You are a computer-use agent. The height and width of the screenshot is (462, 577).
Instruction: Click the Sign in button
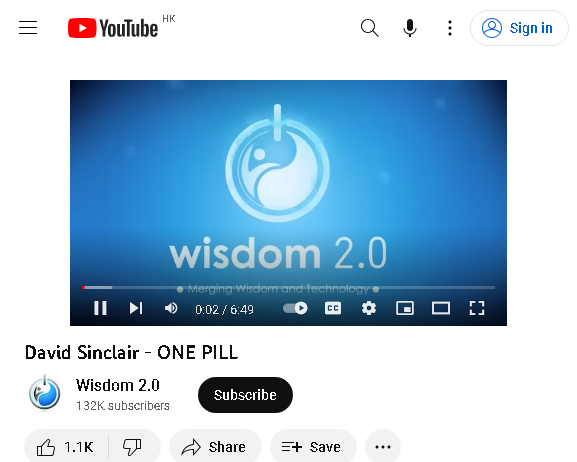point(519,28)
